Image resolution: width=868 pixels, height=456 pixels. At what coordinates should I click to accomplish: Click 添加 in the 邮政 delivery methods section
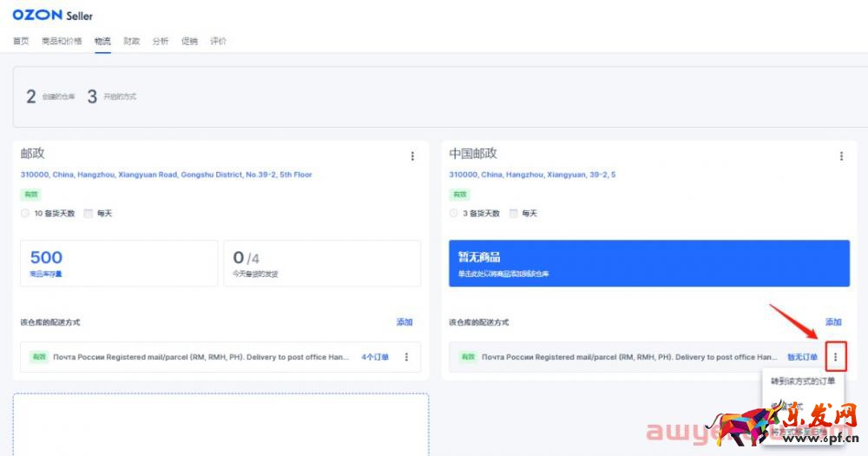click(x=404, y=322)
